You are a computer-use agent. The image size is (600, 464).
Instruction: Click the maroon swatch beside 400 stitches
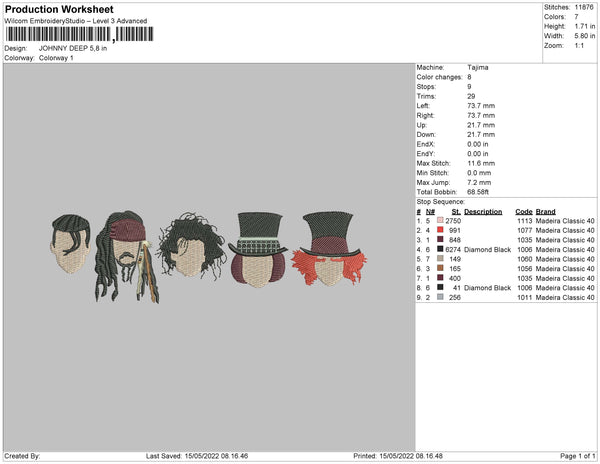440,278
